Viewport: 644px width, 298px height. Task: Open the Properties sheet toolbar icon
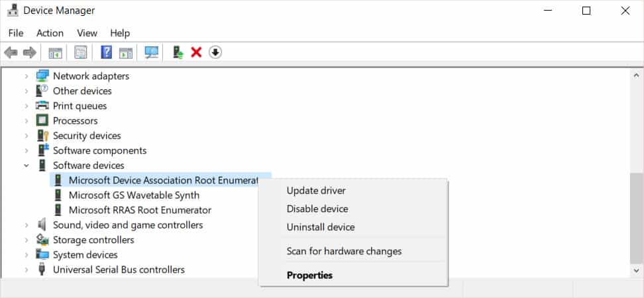pos(81,52)
